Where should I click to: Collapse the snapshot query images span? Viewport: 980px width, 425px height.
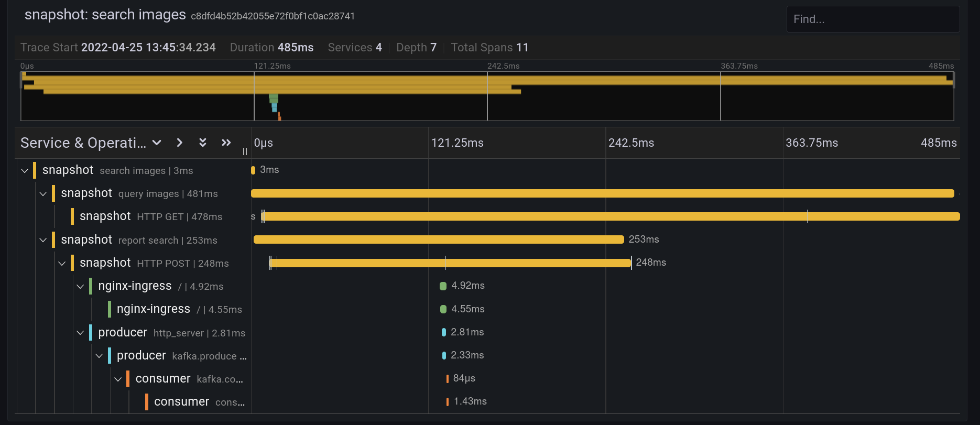(43, 193)
